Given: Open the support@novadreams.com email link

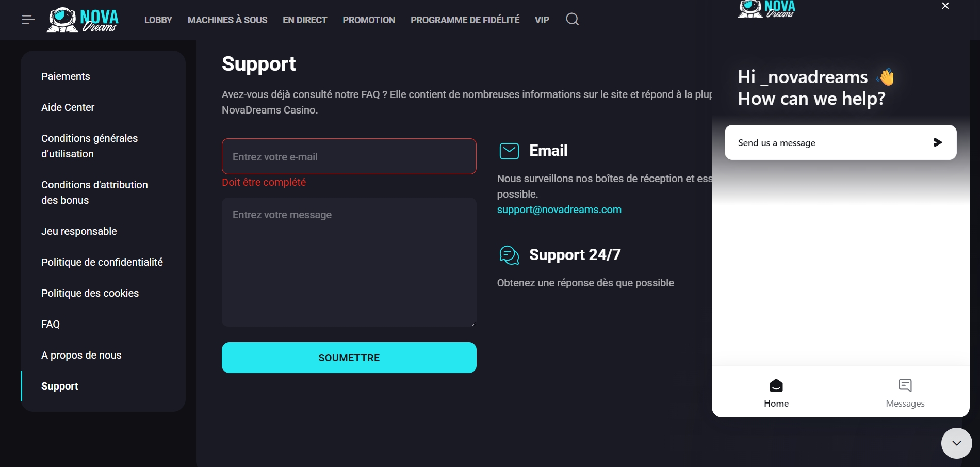Looking at the screenshot, I should (559, 210).
